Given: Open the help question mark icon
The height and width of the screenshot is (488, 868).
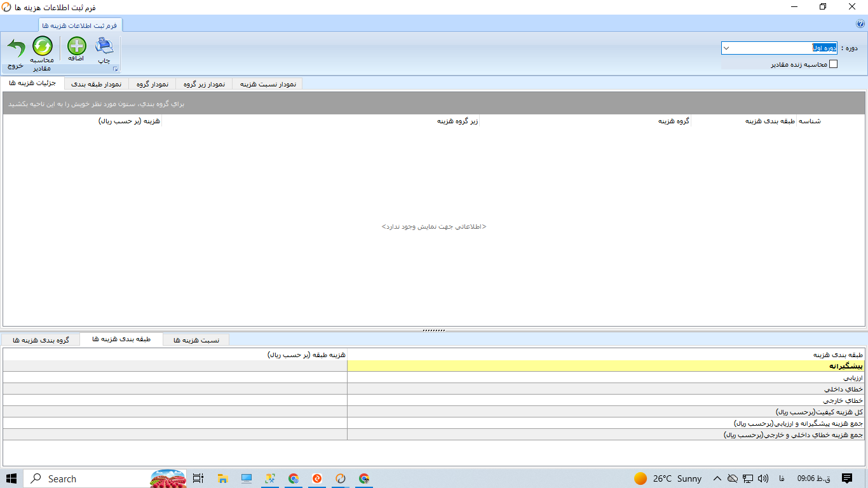Looking at the screenshot, I should pyautogui.click(x=860, y=24).
